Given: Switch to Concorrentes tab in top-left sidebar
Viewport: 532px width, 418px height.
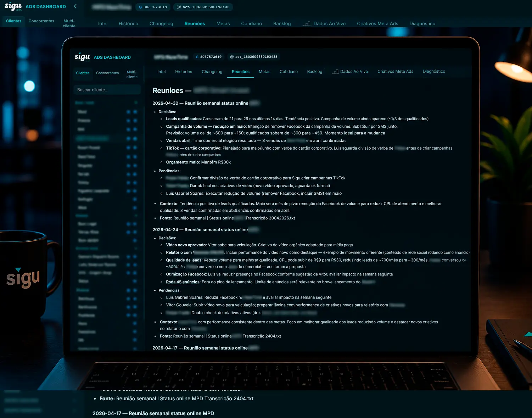Looking at the screenshot, I should coord(41,21).
